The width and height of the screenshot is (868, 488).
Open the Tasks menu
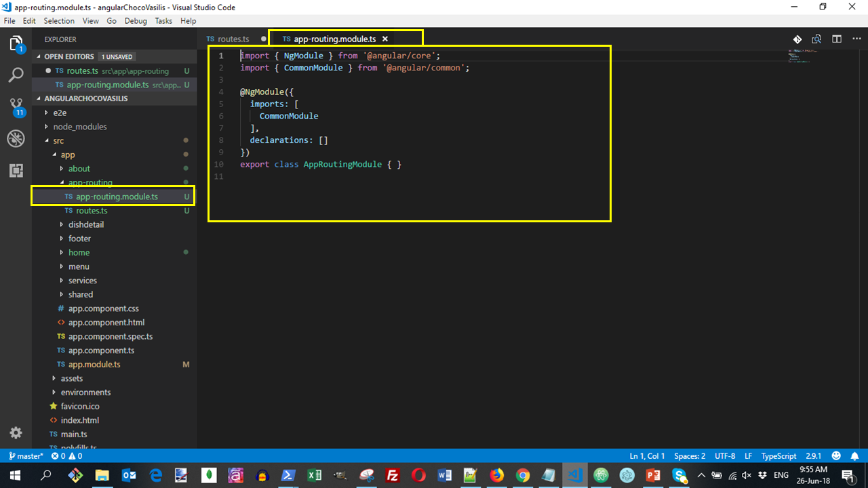coord(163,21)
